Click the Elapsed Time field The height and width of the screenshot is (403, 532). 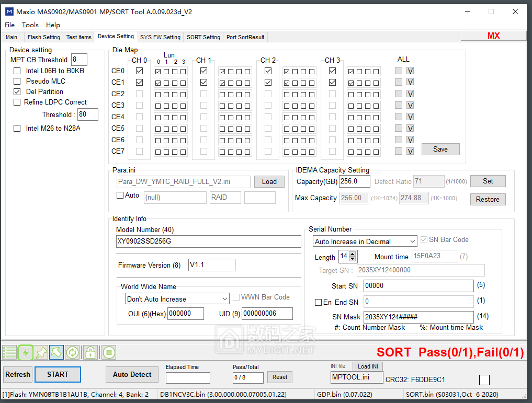click(x=188, y=377)
